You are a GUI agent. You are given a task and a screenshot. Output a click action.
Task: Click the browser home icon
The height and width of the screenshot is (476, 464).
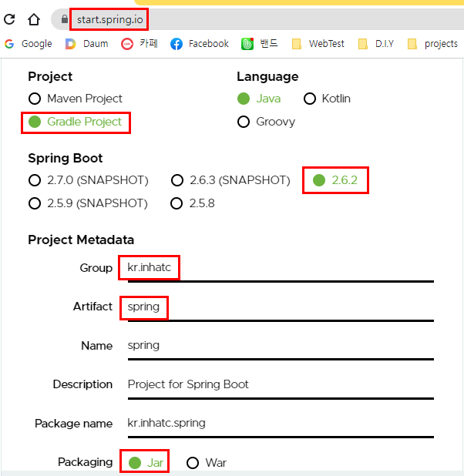(x=34, y=19)
